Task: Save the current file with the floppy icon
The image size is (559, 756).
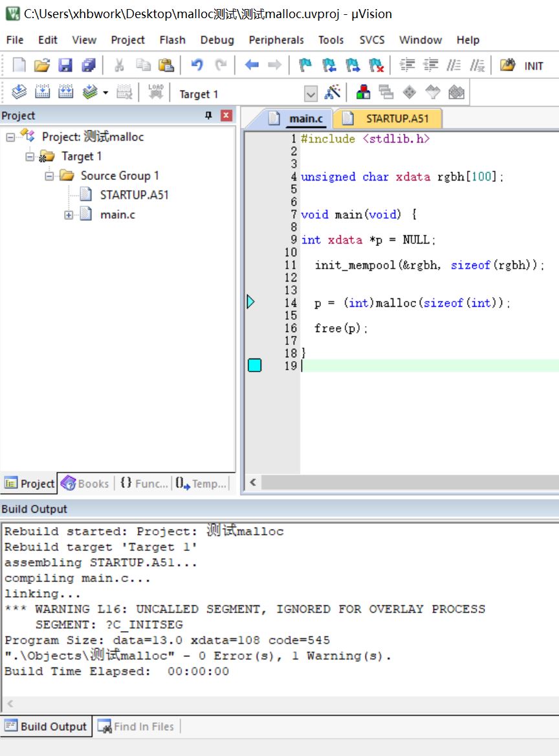Action: [x=65, y=65]
